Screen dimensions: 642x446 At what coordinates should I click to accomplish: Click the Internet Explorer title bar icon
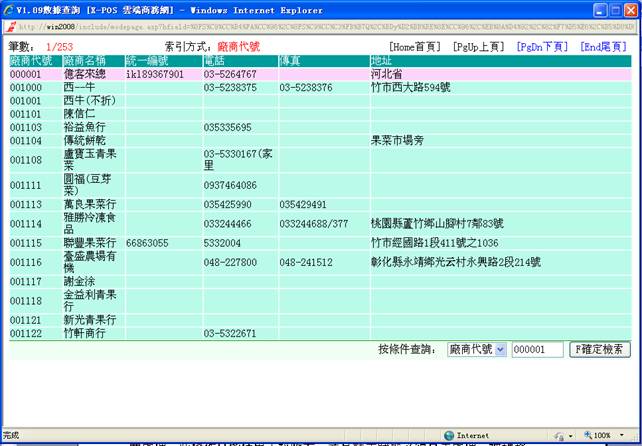(8, 8)
